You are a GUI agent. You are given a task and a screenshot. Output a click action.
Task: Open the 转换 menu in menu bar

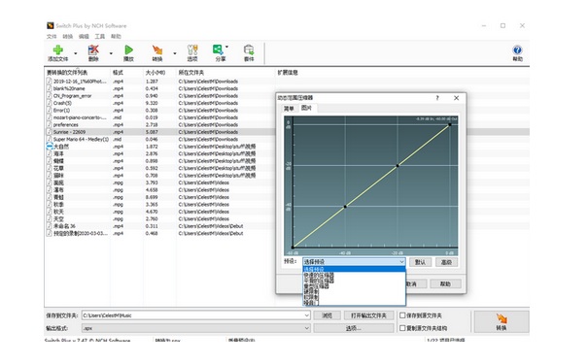(x=67, y=36)
